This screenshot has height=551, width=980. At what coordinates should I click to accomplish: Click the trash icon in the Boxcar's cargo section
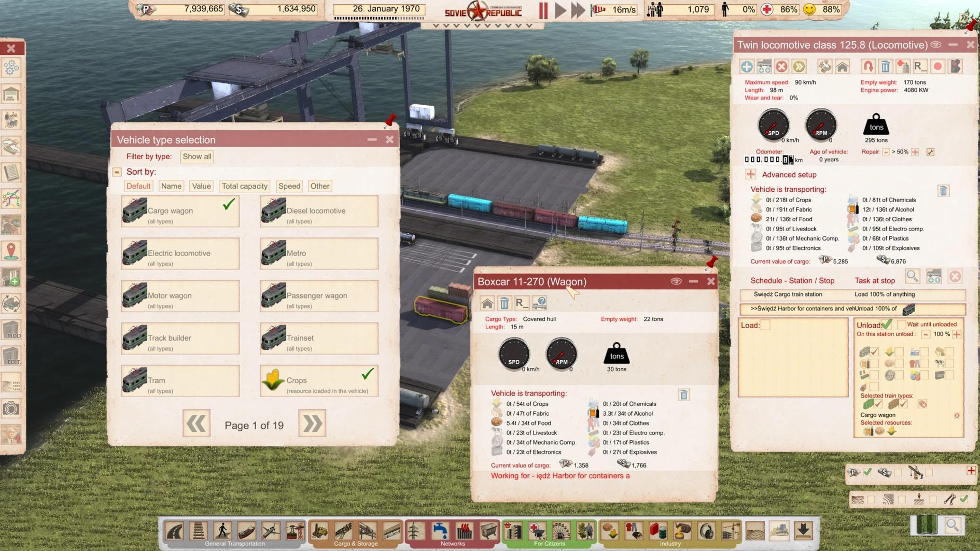pos(683,395)
